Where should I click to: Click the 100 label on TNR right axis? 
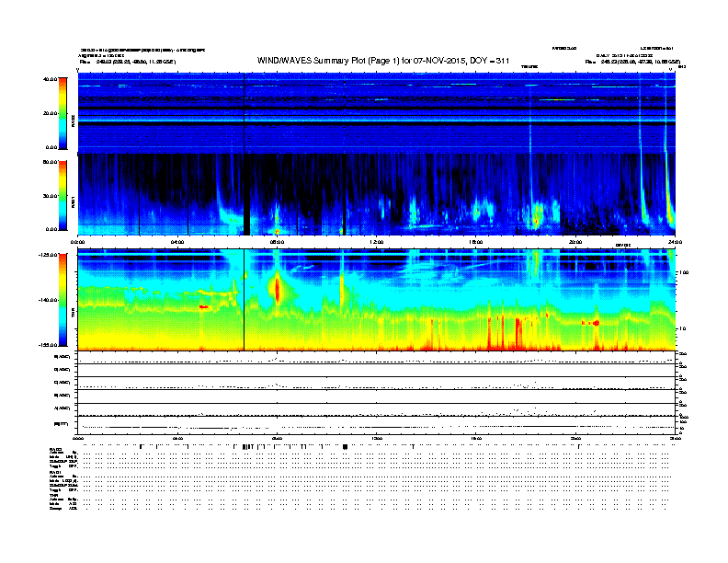coord(684,272)
